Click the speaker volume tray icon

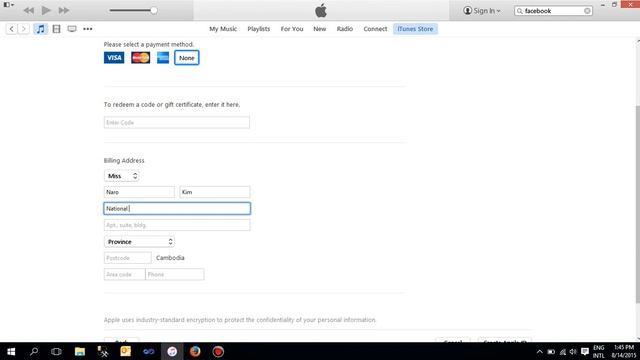click(x=573, y=352)
